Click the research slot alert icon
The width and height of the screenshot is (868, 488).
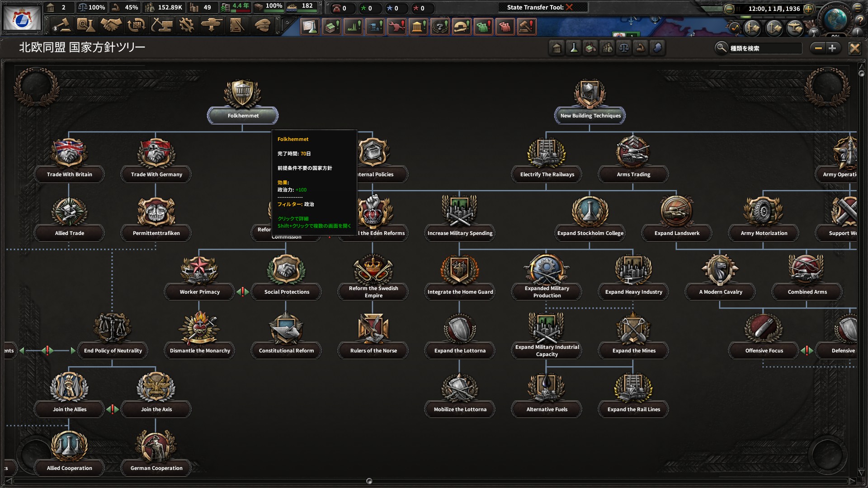pyautogui.click(x=310, y=27)
